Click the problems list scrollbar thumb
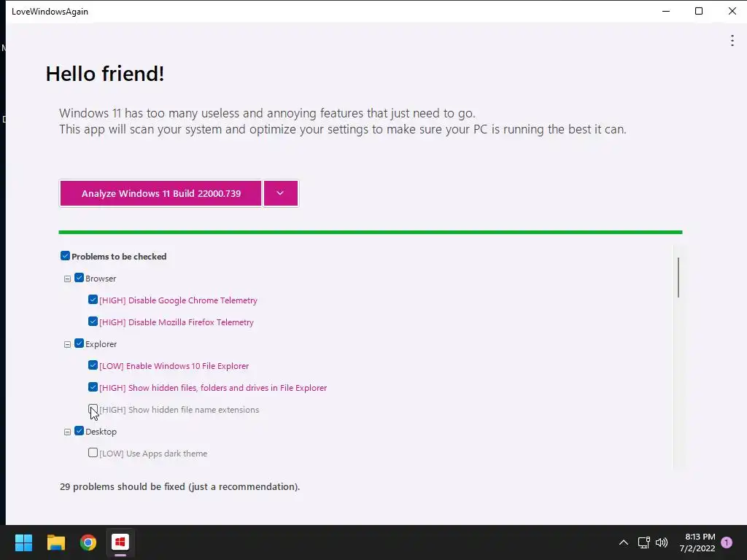The image size is (747, 560). coord(678,278)
